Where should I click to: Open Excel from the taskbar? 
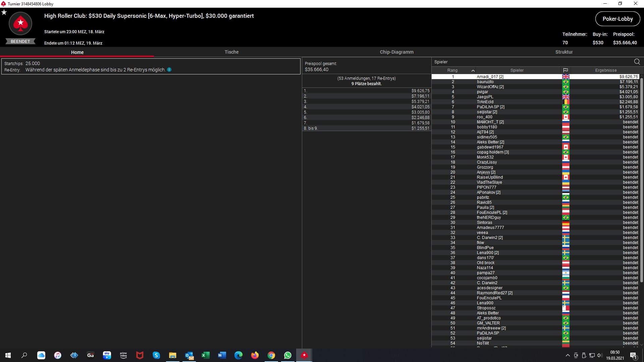[205, 355]
